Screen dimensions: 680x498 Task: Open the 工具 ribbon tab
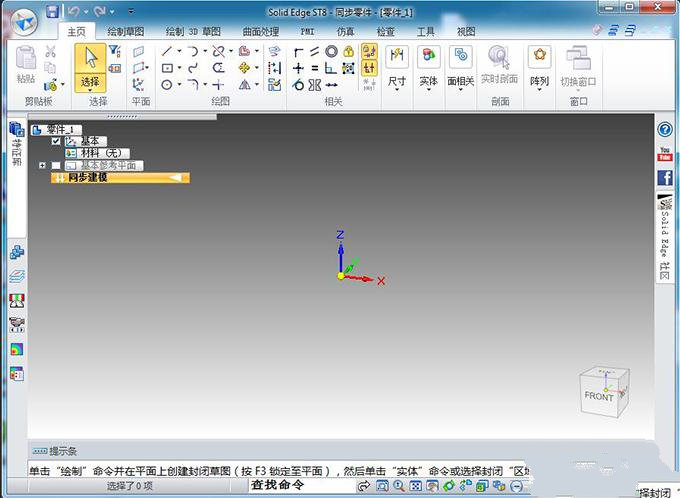coord(425,32)
